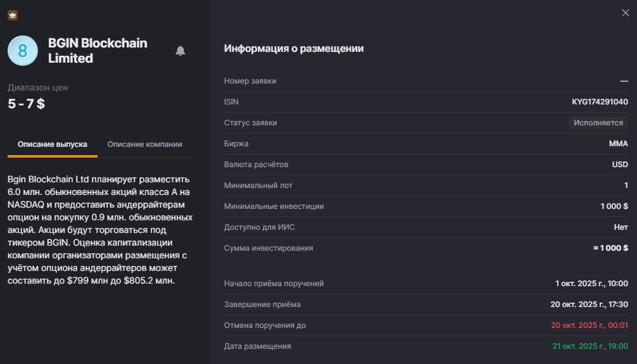The width and height of the screenshot is (637, 364).
Task: Open the Описание компании tab
Action: tap(145, 144)
